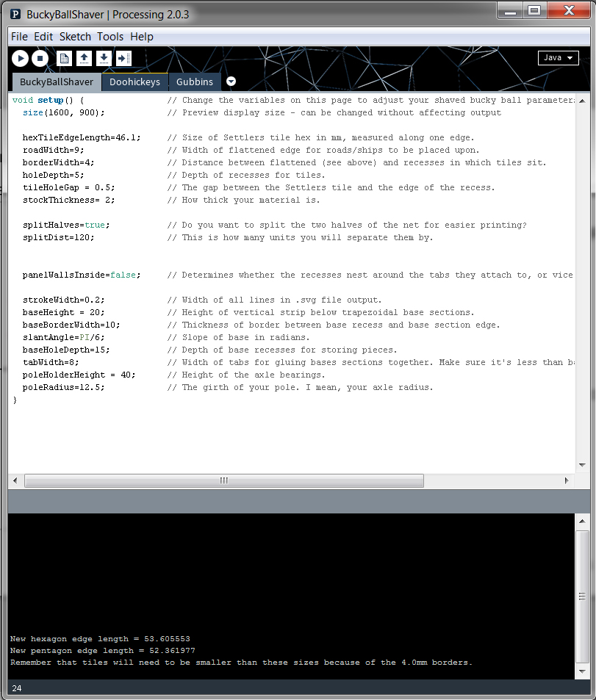Click the hexTileEdgeLength=46.1 line

pos(82,137)
